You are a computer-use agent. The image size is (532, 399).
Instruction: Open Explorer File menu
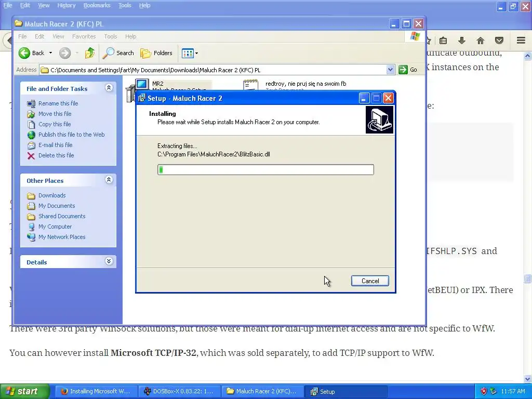pyautogui.click(x=22, y=36)
